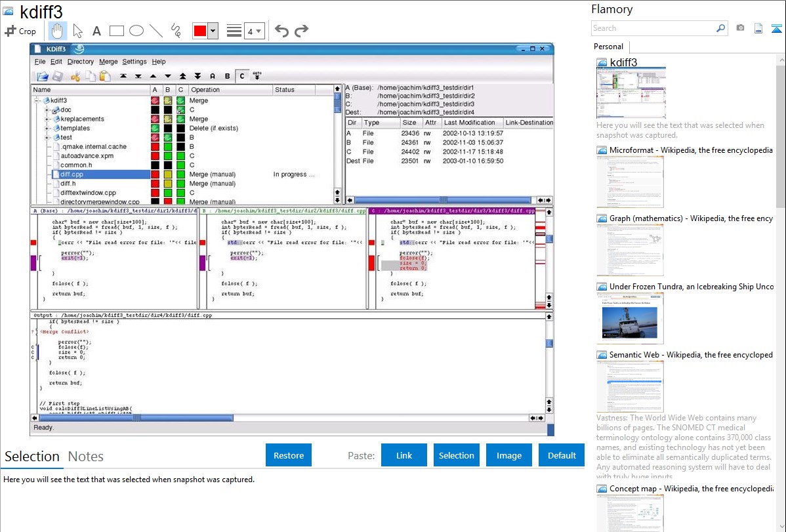Viewport: 786px width, 532px height.
Task: Click the blue collapse-to-top arrow icon
Action: point(776,28)
